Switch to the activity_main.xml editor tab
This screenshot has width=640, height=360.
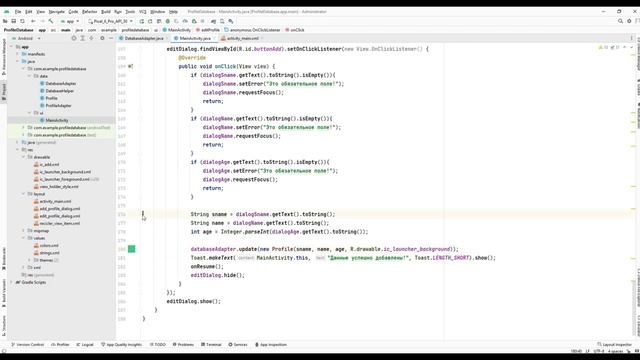(242, 38)
